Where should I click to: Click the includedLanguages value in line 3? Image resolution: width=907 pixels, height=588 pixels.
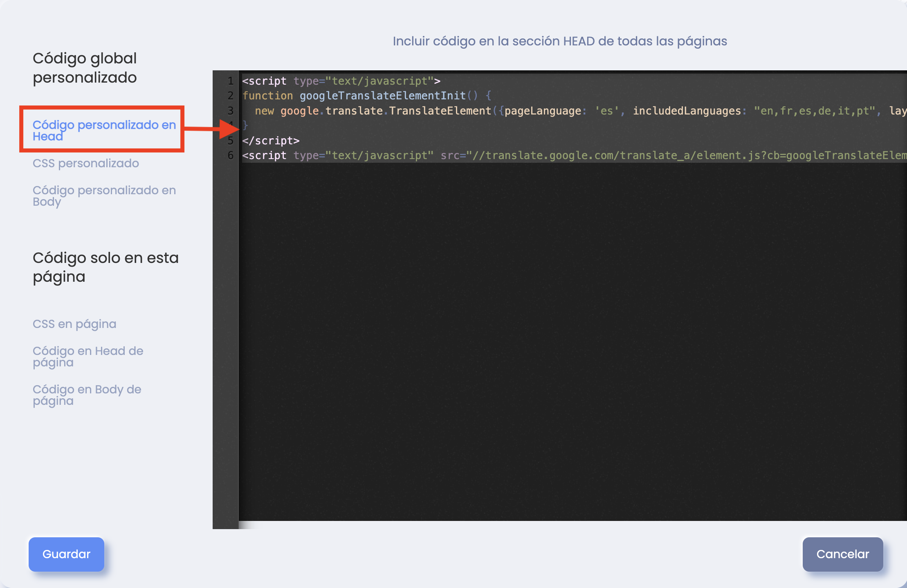click(815, 111)
